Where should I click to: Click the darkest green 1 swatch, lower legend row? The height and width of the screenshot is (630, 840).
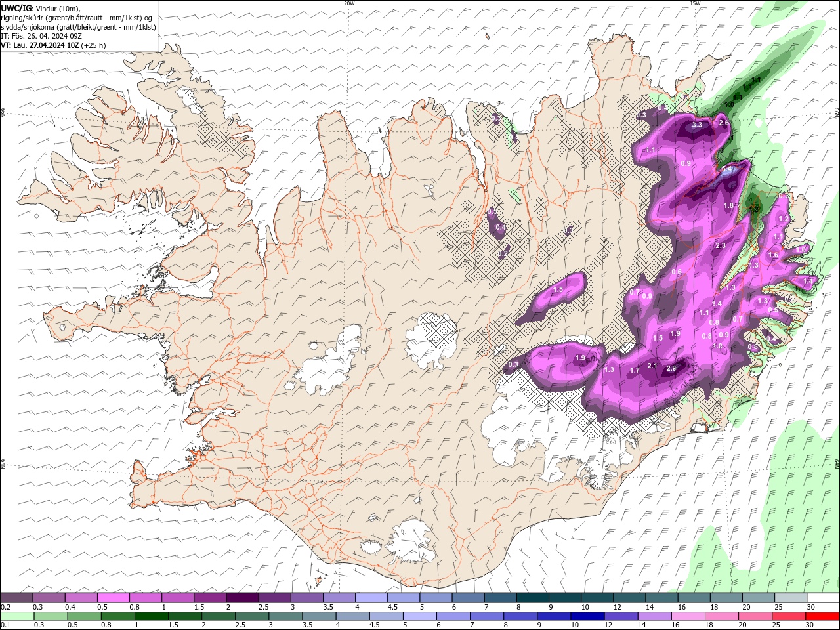tap(151, 616)
